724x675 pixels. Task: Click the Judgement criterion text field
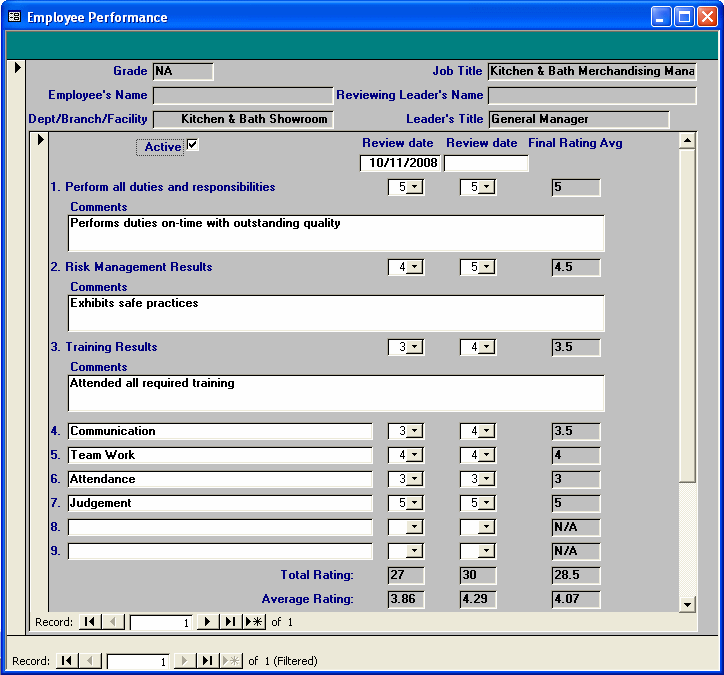[x=220, y=503]
